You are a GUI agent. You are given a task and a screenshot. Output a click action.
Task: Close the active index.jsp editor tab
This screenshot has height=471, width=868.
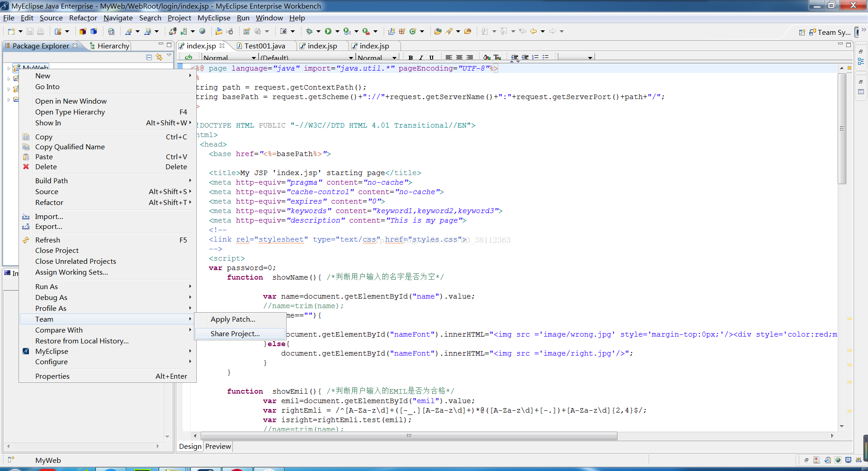[222, 46]
